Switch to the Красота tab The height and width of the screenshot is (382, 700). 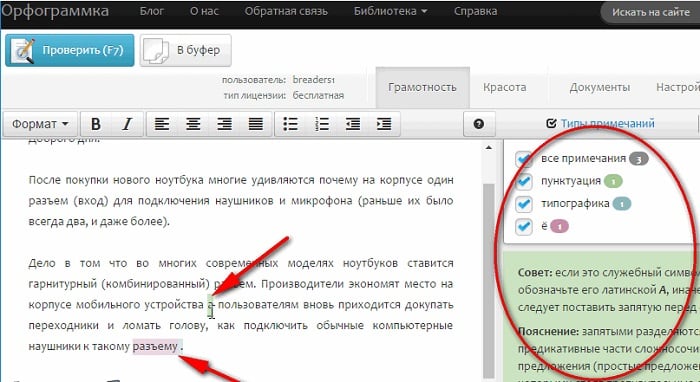click(x=504, y=87)
